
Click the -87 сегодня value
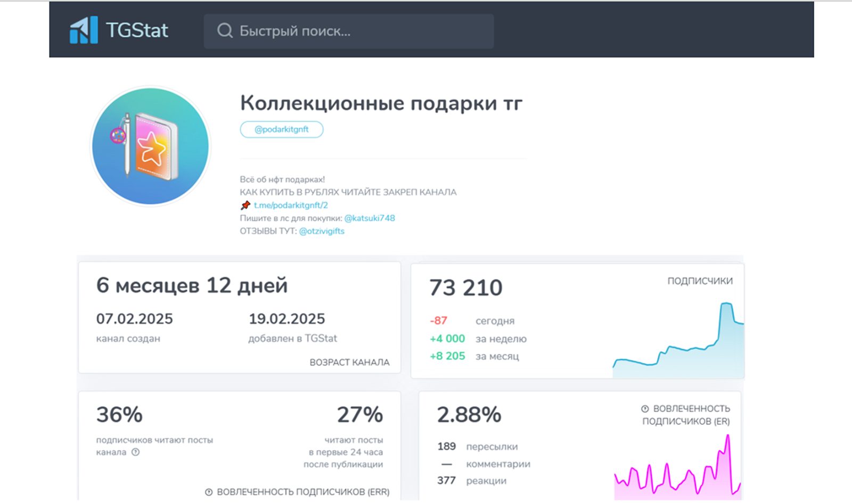439,321
